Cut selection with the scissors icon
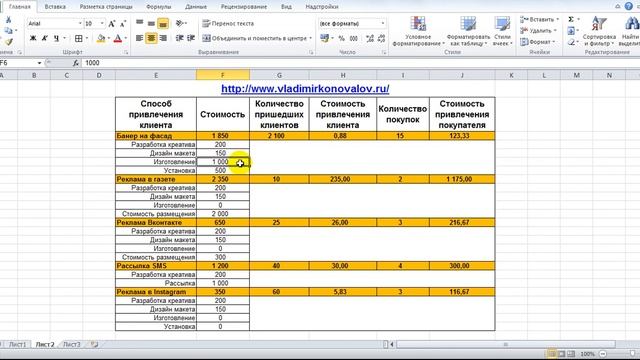The height and width of the screenshot is (360, 640). point(8,20)
